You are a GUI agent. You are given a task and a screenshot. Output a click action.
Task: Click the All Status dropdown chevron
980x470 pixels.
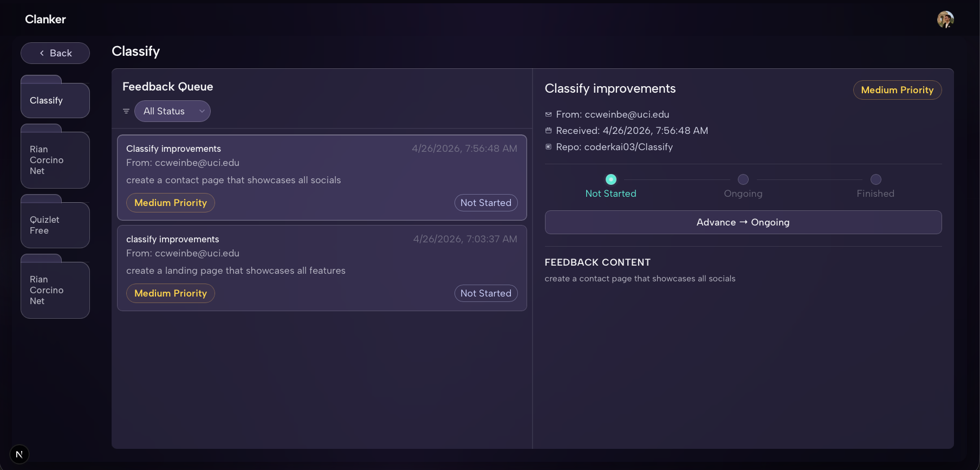coord(202,111)
